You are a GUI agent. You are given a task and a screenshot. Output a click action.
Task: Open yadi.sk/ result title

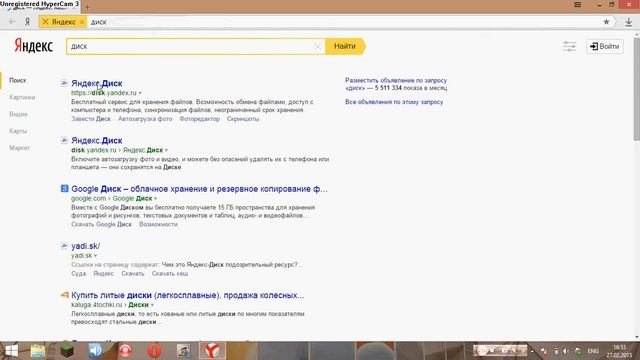coord(85,246)
